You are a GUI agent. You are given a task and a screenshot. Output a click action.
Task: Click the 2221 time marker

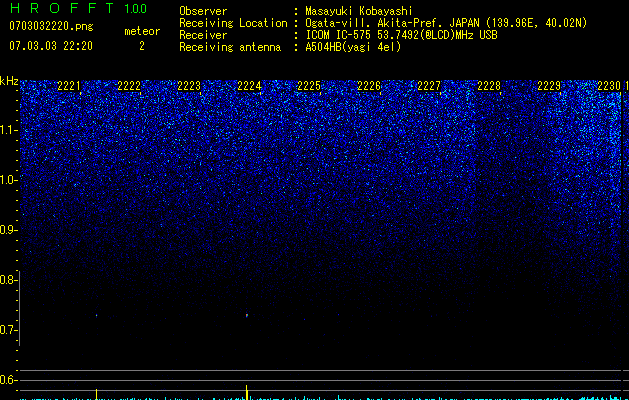(x=69, y=86)
